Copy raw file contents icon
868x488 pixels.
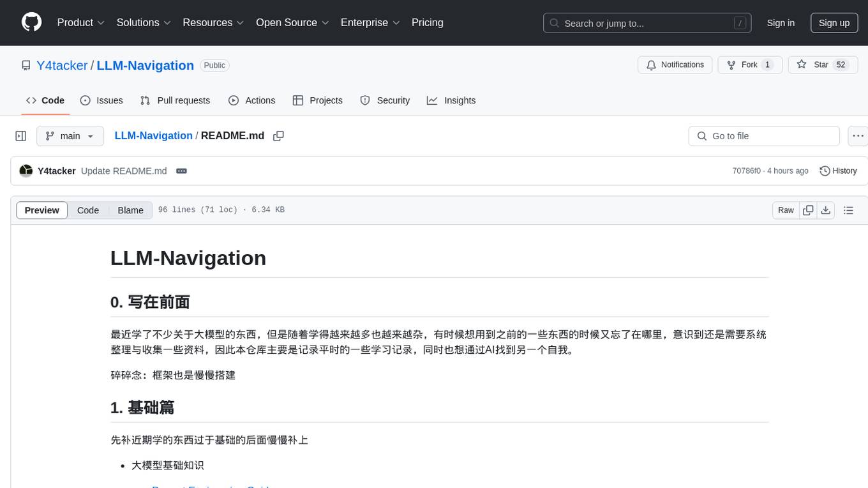click(808, 210)
